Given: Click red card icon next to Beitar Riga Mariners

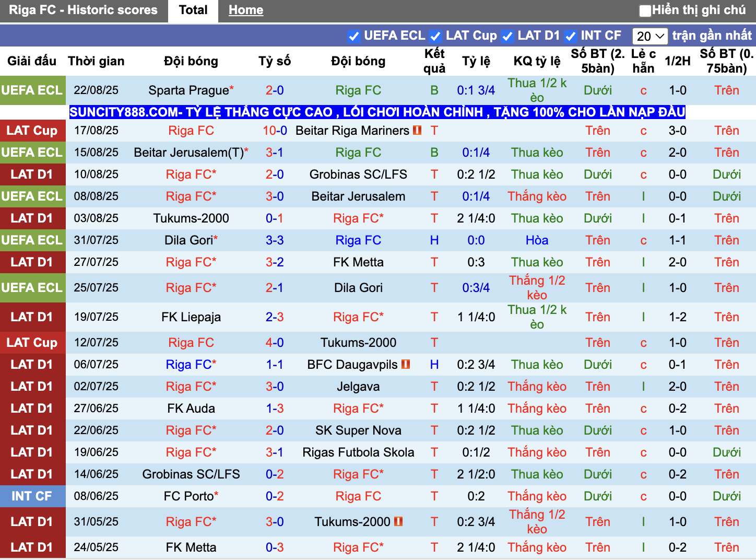Looking at the screenshot, I should coord(417,130).
